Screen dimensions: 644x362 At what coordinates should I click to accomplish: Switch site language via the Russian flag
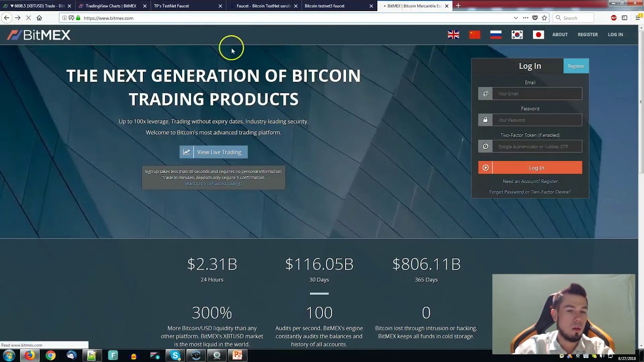click(496, 35)
